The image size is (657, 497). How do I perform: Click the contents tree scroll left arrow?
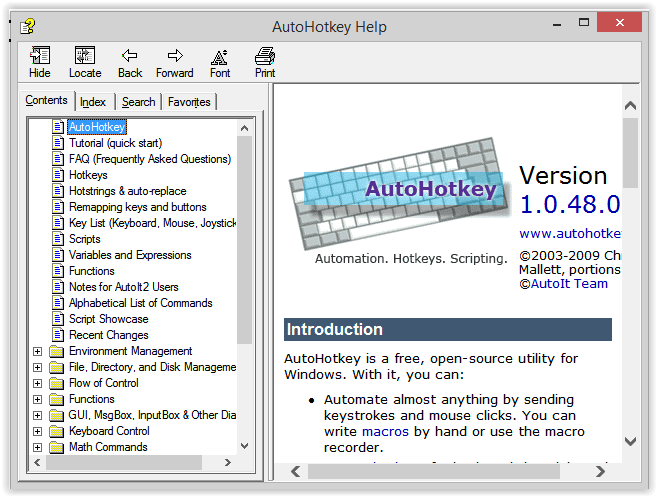pos(37,463)
